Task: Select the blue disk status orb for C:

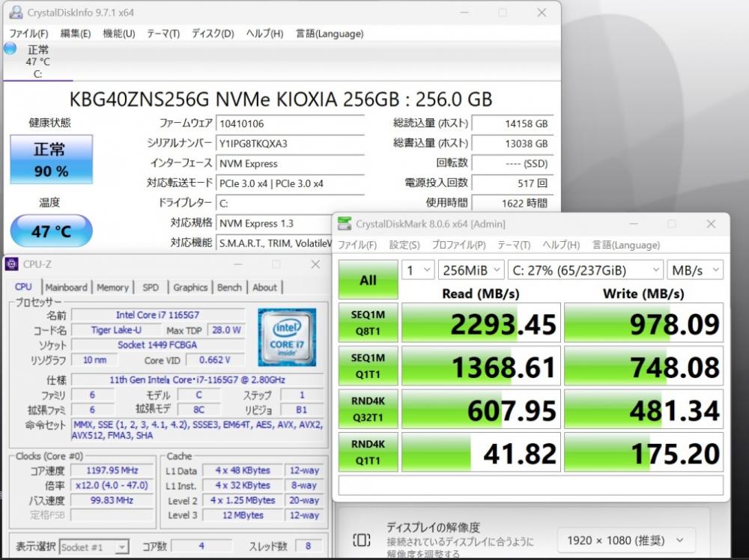Action: [x=10, y=48]
